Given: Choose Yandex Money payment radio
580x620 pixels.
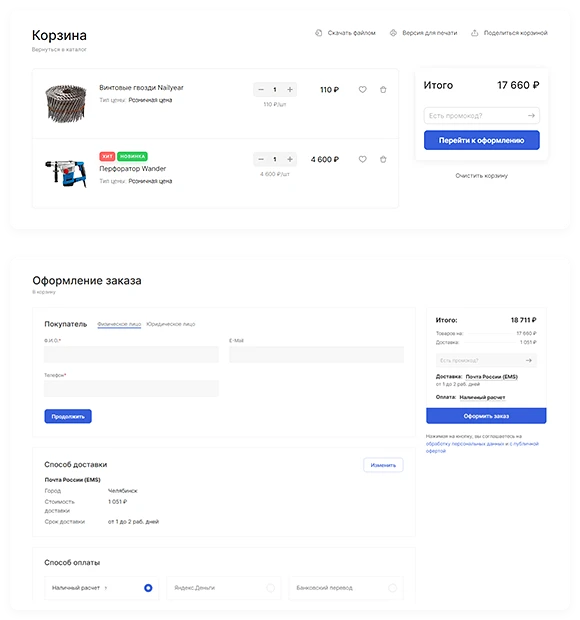Looking at the screenshot, I should tap(270, 588).
